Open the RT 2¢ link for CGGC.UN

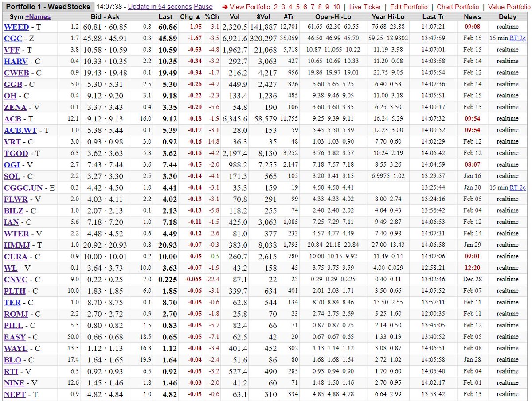click(x=518, y=188)
